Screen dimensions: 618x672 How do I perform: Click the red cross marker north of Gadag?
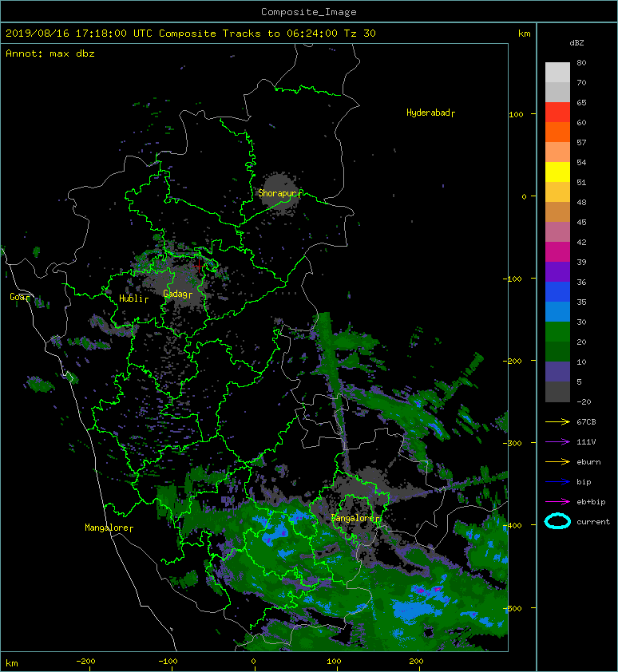[x=199, y=266]
